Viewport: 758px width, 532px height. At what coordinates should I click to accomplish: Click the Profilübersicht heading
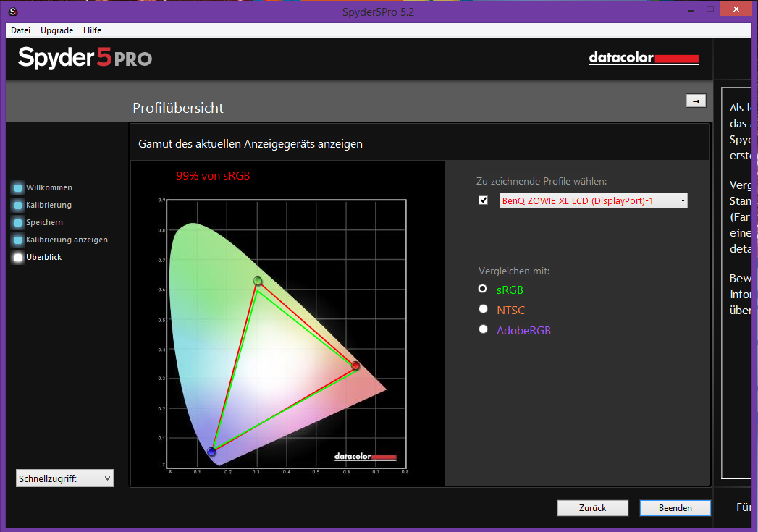[178, 108]
